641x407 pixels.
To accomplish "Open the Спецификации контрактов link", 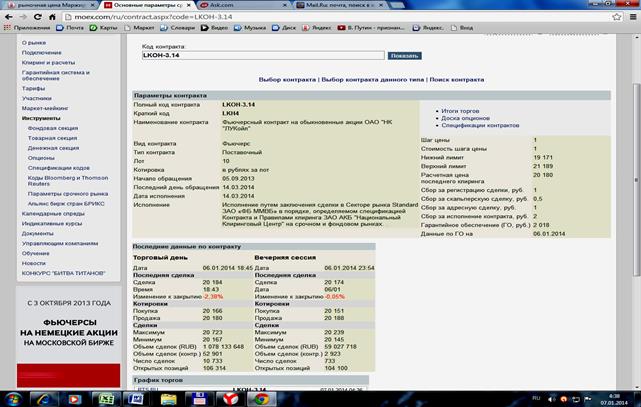I will tap(480, 125).
